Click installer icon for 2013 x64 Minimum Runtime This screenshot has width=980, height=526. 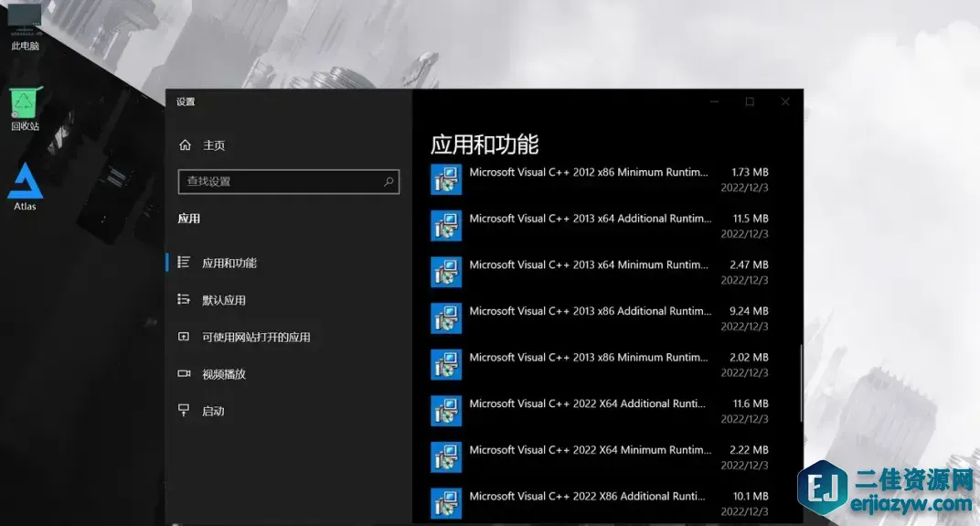[x=446, y=272]
